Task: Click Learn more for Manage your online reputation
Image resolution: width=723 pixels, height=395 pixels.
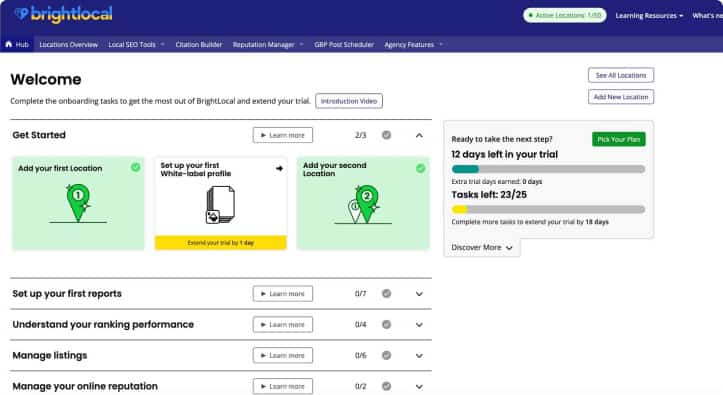Action: pyautogui.click(x=283, y=386)
